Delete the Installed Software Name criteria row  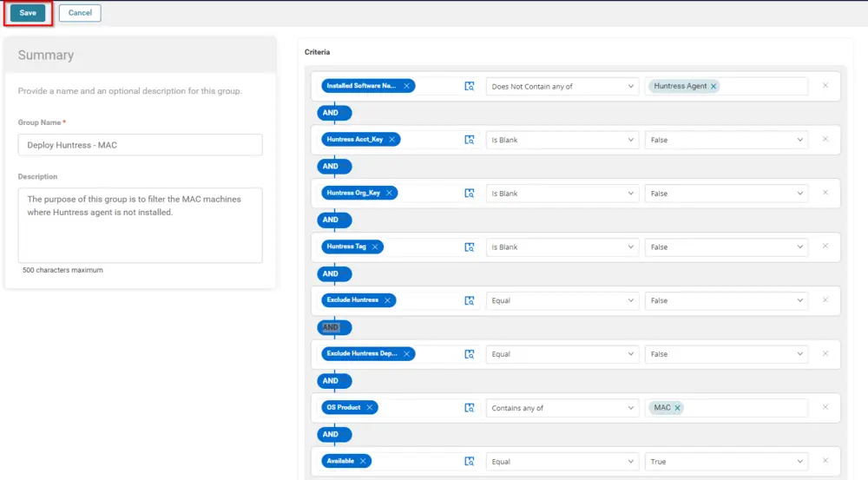825,86
